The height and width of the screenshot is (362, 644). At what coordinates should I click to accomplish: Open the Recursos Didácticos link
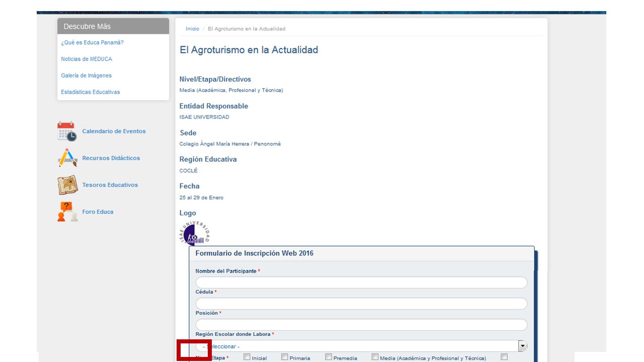111,158
